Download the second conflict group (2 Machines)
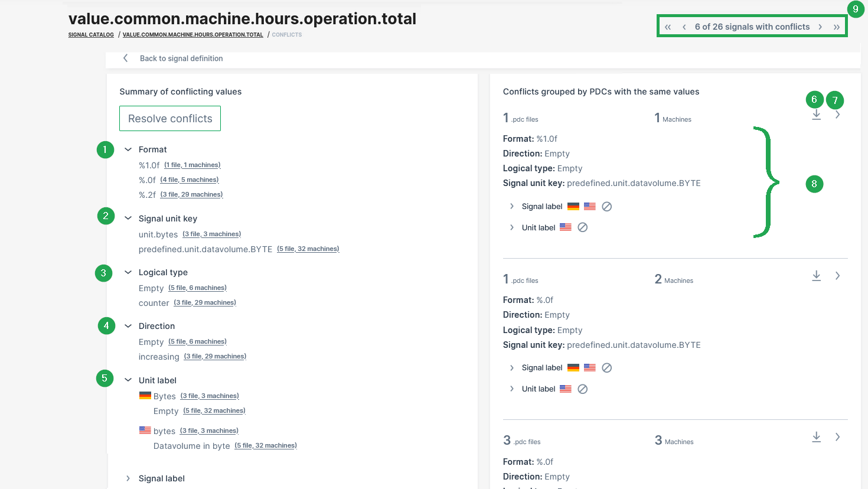The width and height of the screenshot is (868, 489). click(x=816, y=276)
